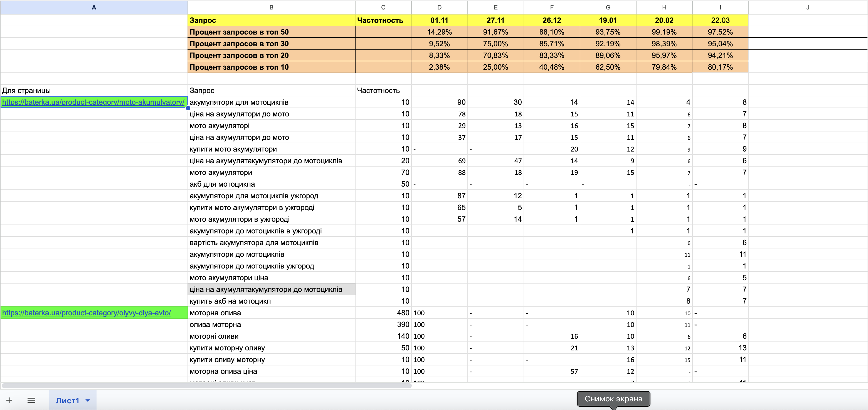The width and height of the screenshot is (868, 410).
Task: Select the frequency cell 140
Action: (383, 336)
